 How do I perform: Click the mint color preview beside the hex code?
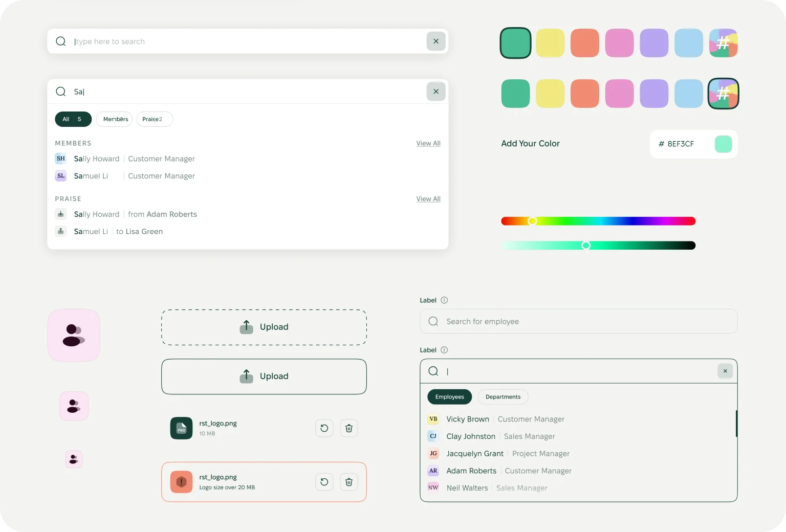pos(723,144)
